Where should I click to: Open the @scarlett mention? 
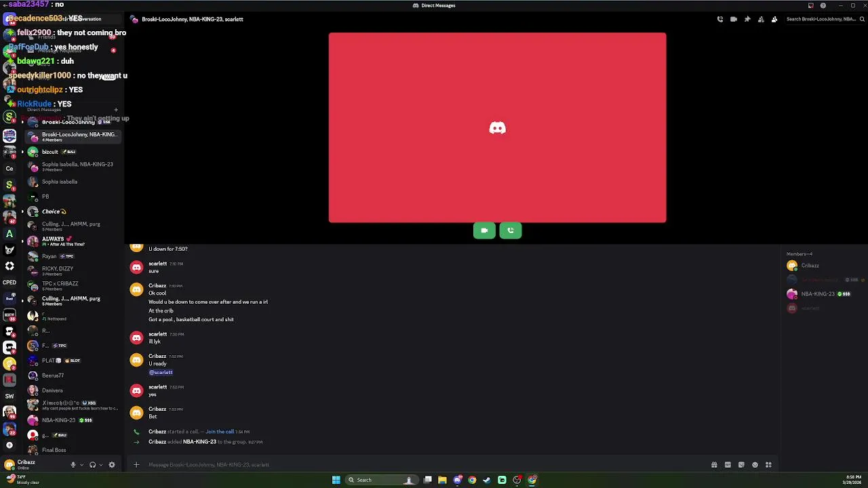161,372
